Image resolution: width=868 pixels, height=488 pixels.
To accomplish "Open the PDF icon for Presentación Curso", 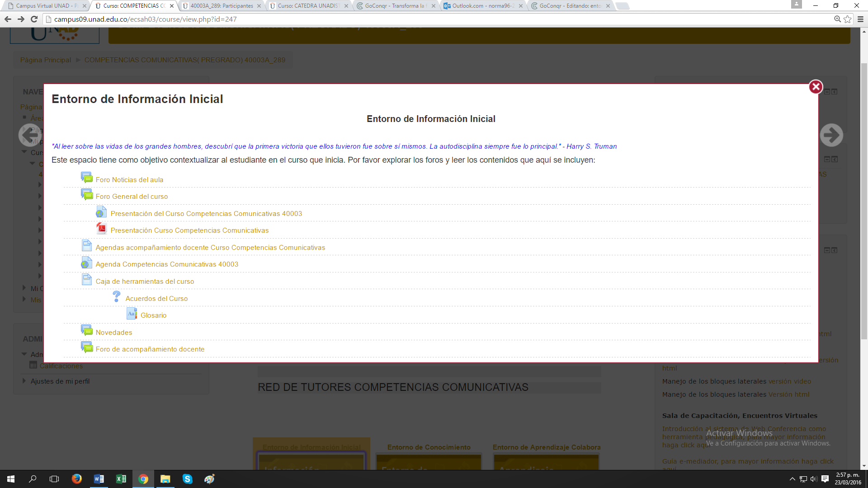I will pos(101,229).
